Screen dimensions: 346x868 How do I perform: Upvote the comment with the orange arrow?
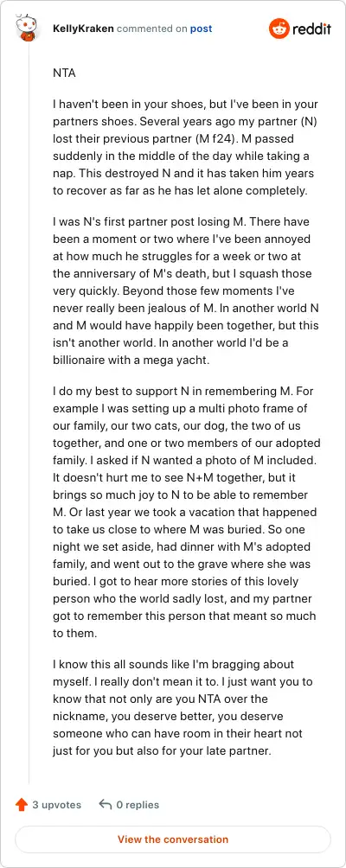click(x=22, y=805)
